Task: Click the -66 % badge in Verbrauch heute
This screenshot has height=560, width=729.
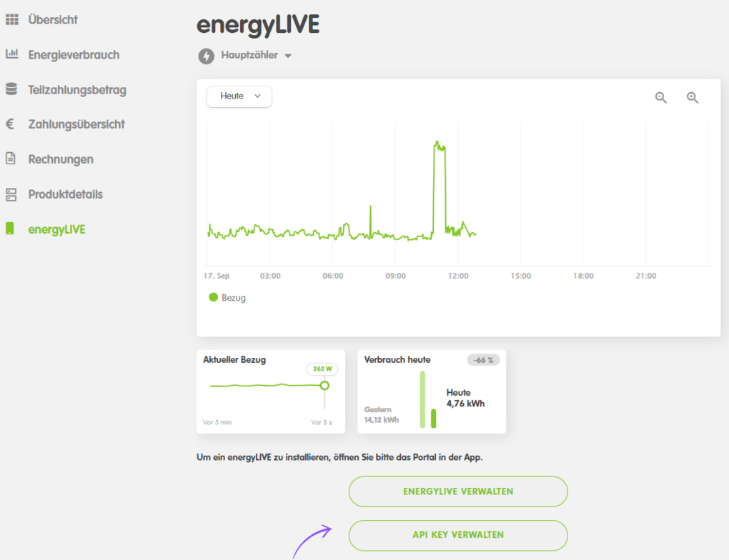Action: (x=484, y=360)
